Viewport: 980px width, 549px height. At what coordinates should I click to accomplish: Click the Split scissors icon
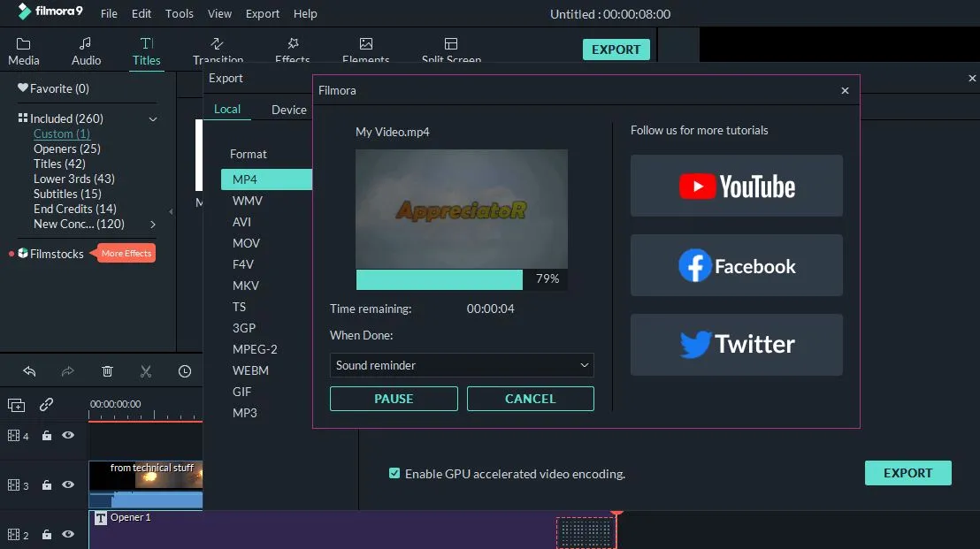tap(146, 371)
